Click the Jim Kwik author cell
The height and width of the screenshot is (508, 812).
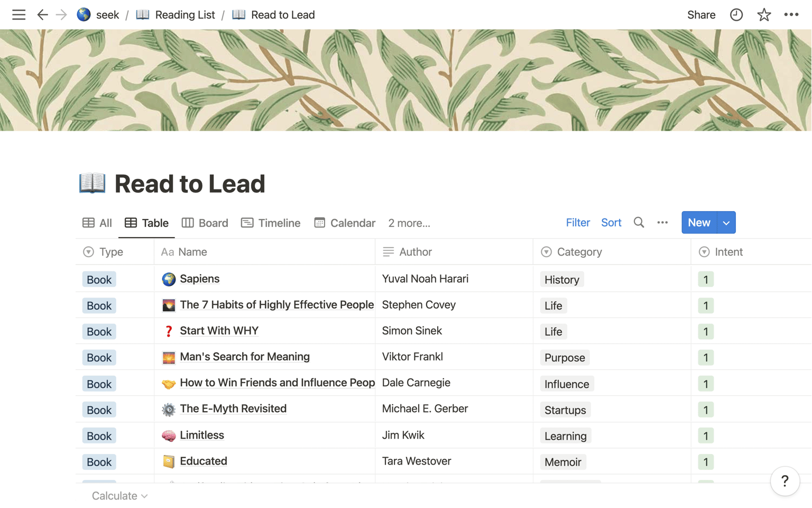coord(454,435)
